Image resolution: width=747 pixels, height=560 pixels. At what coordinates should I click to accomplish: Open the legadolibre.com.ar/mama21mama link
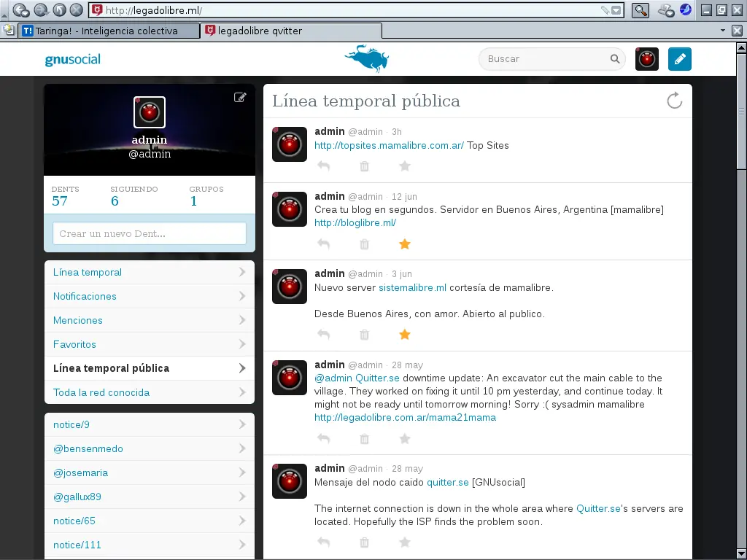coord(406,418)
